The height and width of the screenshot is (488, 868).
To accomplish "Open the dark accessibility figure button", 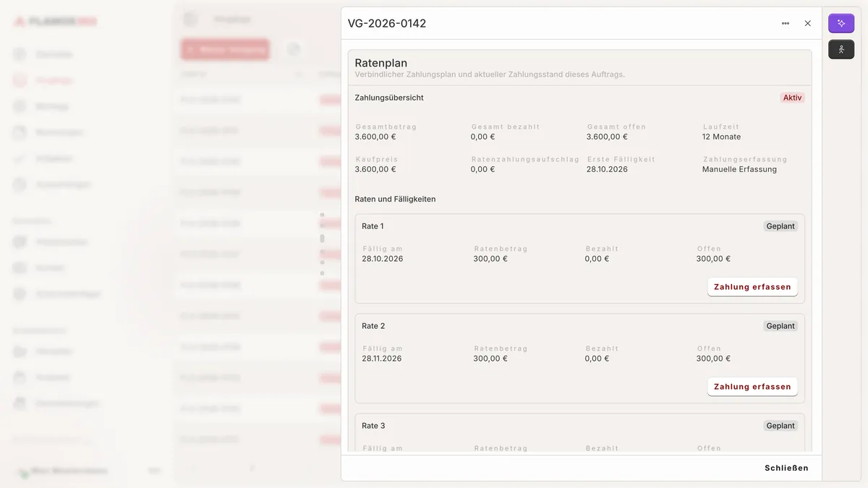I will coord(841,49).
